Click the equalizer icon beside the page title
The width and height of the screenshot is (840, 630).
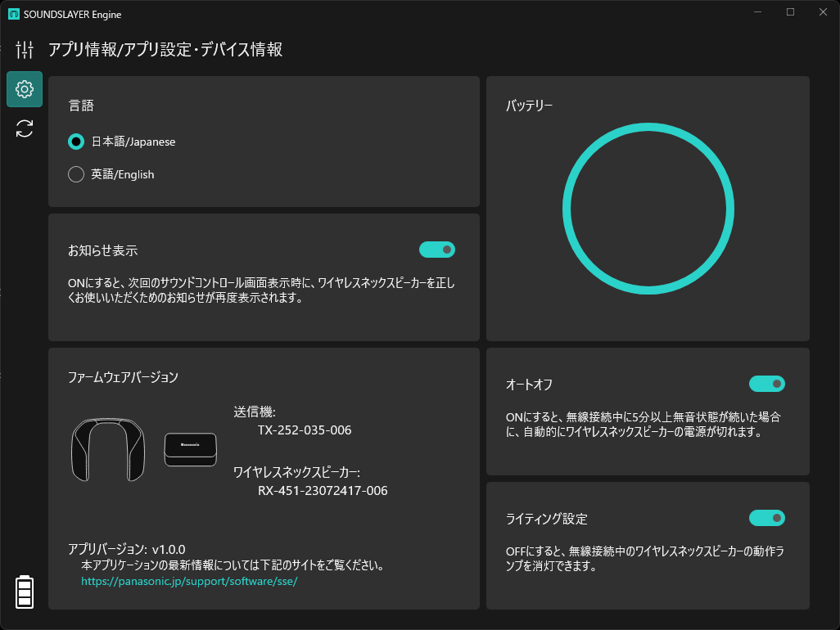pyautogui.click(x=24, y=49)
